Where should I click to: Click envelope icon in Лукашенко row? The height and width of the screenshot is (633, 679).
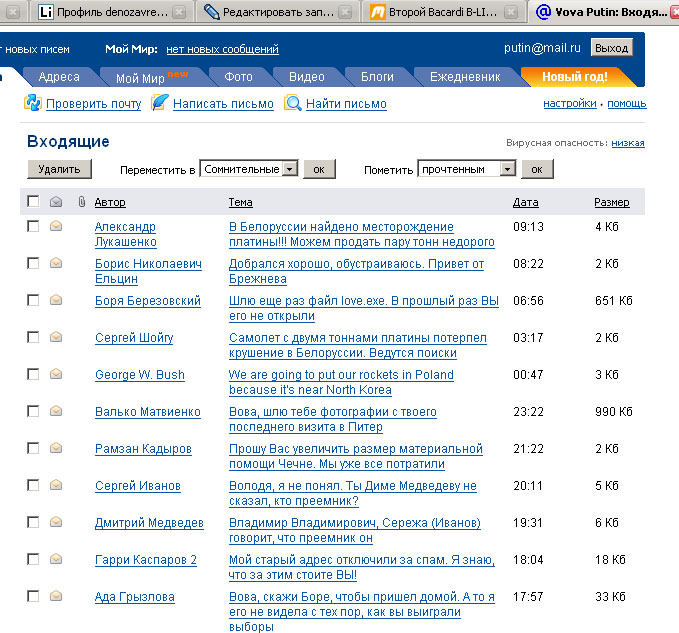click(55, 226)
